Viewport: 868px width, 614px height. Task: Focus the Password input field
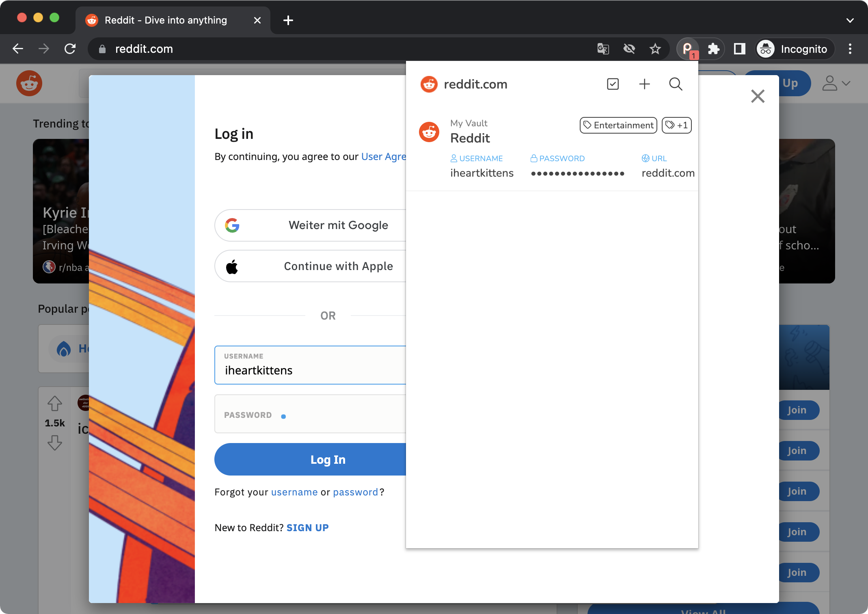click(x=310, y=414)
